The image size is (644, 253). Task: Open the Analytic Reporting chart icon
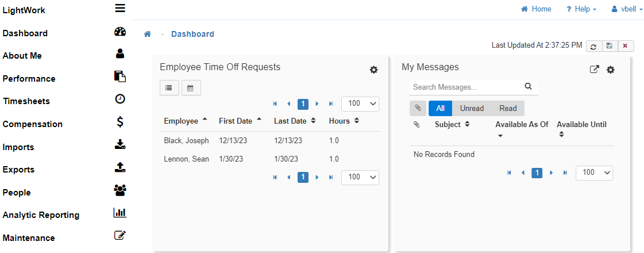coord(119,213)
